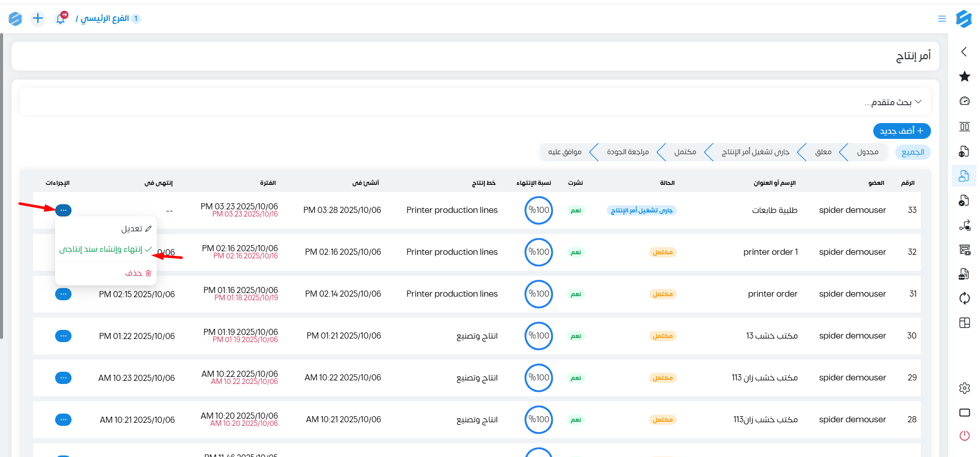The height and width of the screenshot is (457, 980).
Task: Open the dashboard gauge icon in sidebar
Action: [x=964, y=101]
